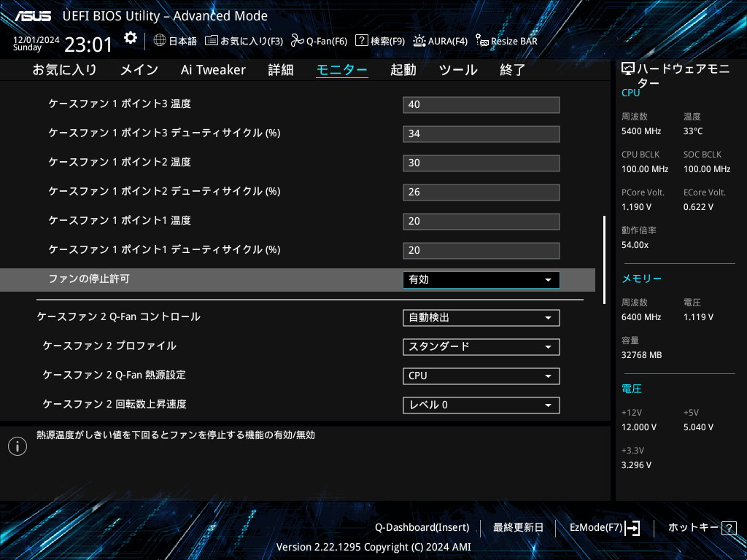Select ケースファン 2 回転数上昇速度 label
Image resolution: width=747 pixels, height=560 pixels.
pos(115,404)
